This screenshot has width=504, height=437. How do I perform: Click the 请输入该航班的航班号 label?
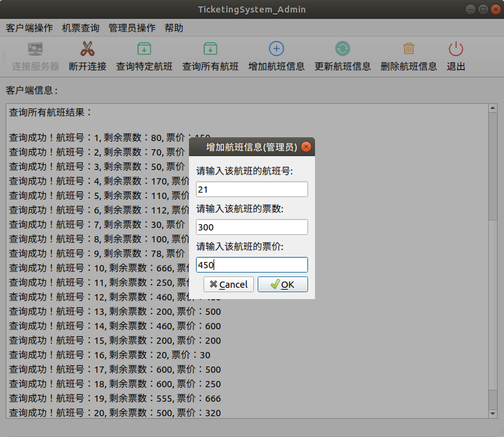pyautogui.click(x=244, y=171)
